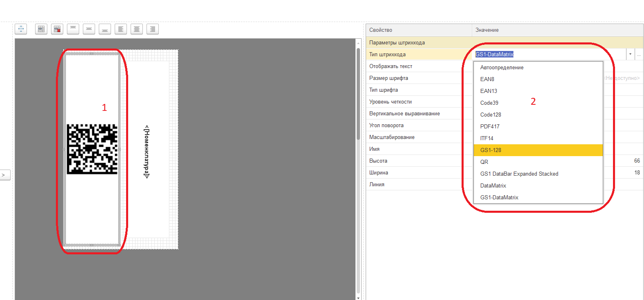Click the delete barcode field icon with red cross
The height and width of the screenshot is (300, 644).
click(57, 29)
